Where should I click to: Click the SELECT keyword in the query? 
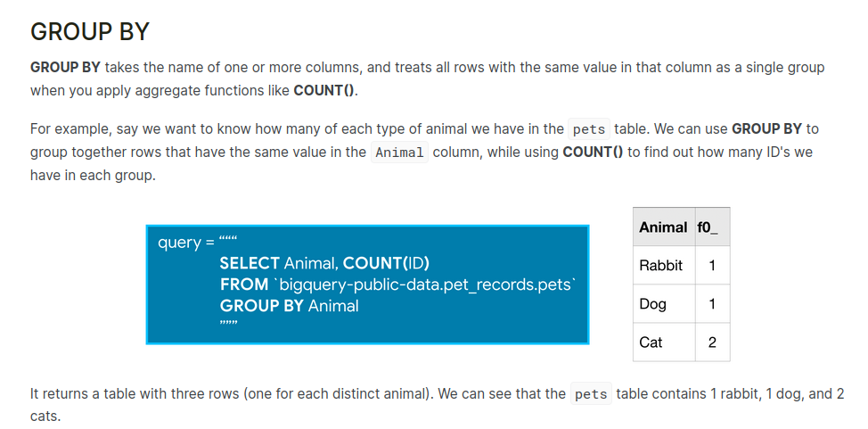250,263
